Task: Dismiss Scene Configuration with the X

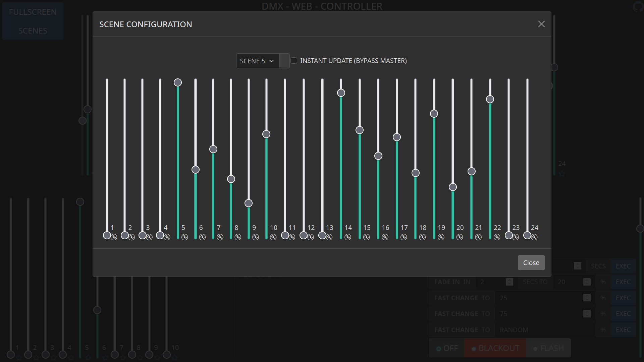Action: (541, 24)
